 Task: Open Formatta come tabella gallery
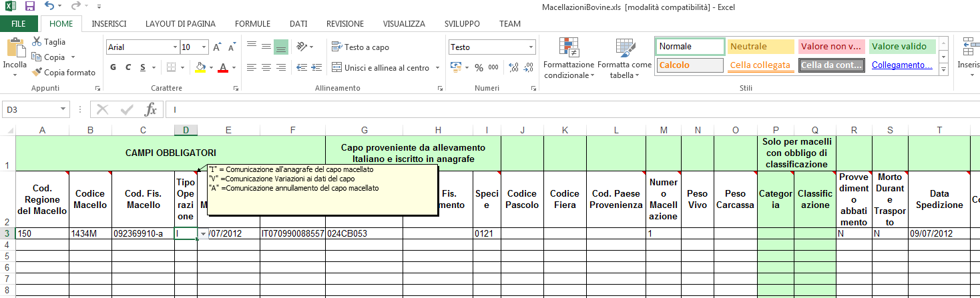pos(624,59)
